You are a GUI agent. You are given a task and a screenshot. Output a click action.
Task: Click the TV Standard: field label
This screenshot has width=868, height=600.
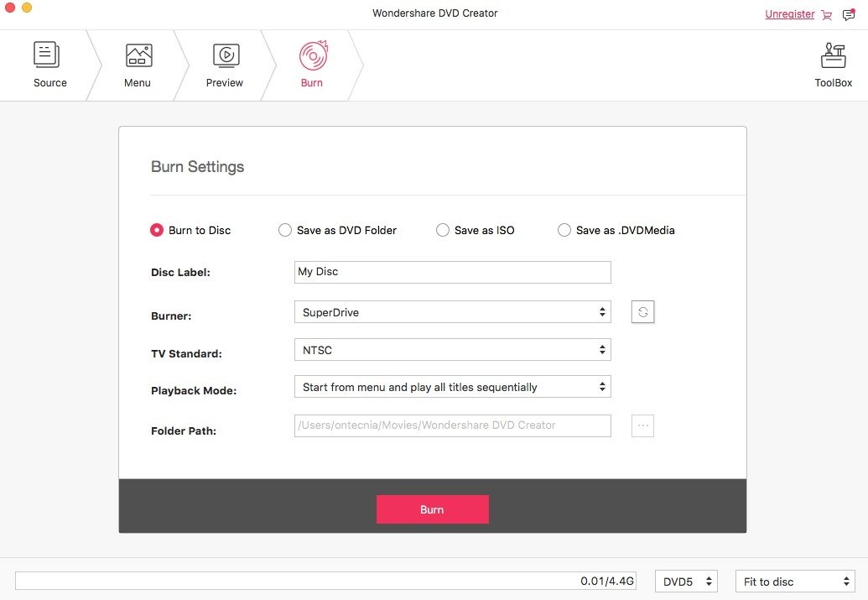click(x=186, y=354)
